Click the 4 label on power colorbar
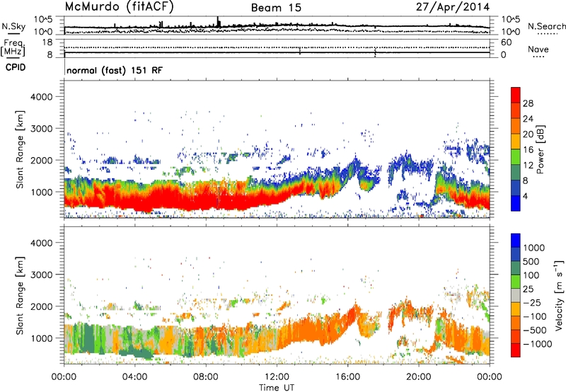The width and height of the screenshot is (566, 392). point(526,196)
